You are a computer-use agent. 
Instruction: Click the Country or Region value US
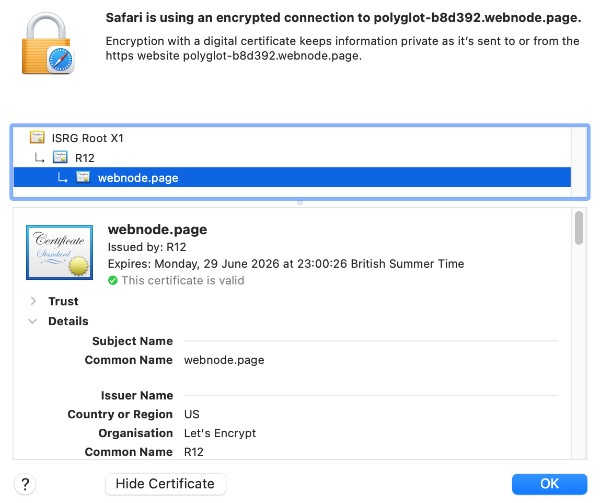tap(192, 414)
